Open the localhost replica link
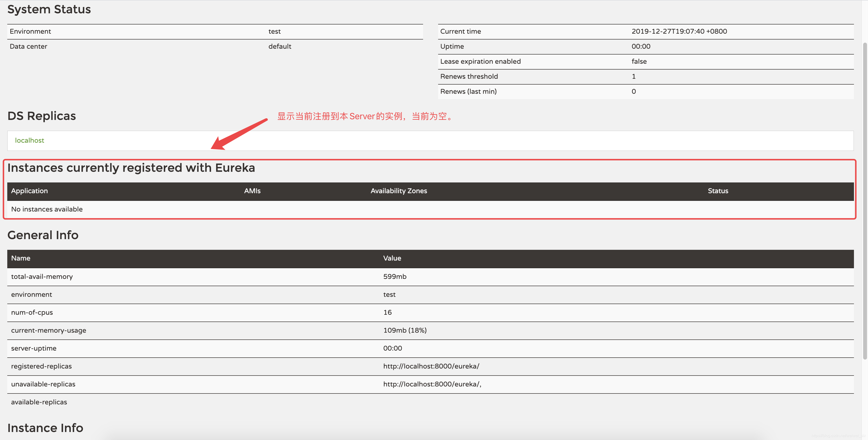868x440 pixels. tap(29, 140)
